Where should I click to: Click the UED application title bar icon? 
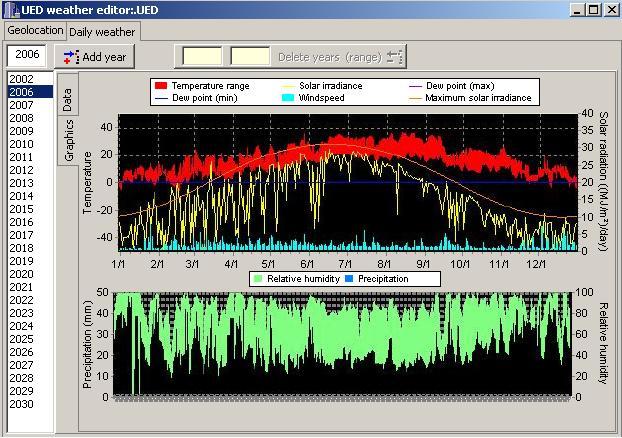(11, 10)
